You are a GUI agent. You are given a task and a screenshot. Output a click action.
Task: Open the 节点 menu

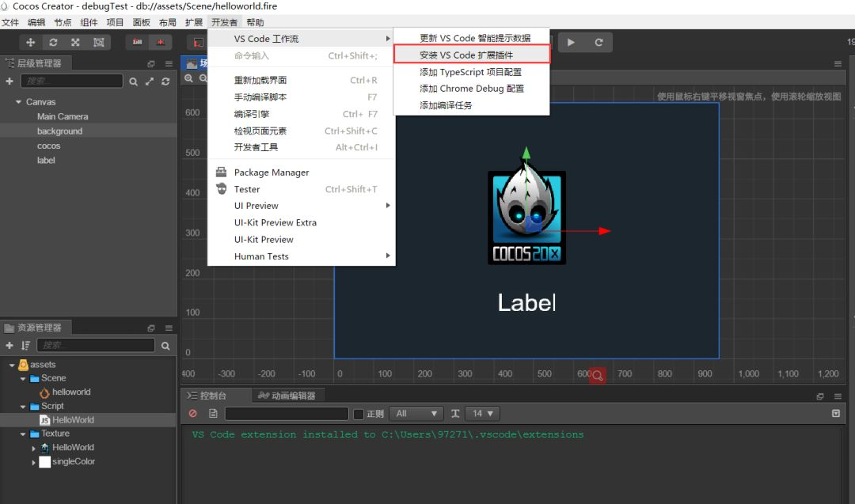point(63,22)
